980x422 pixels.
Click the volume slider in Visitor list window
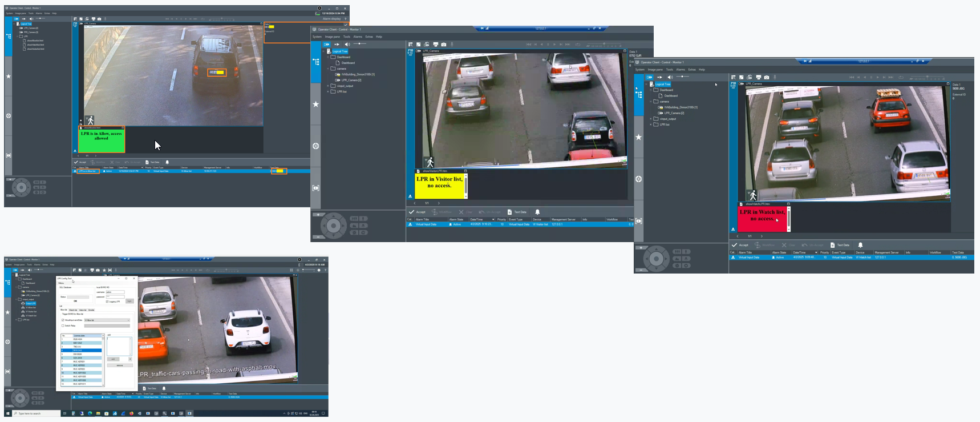360,44
